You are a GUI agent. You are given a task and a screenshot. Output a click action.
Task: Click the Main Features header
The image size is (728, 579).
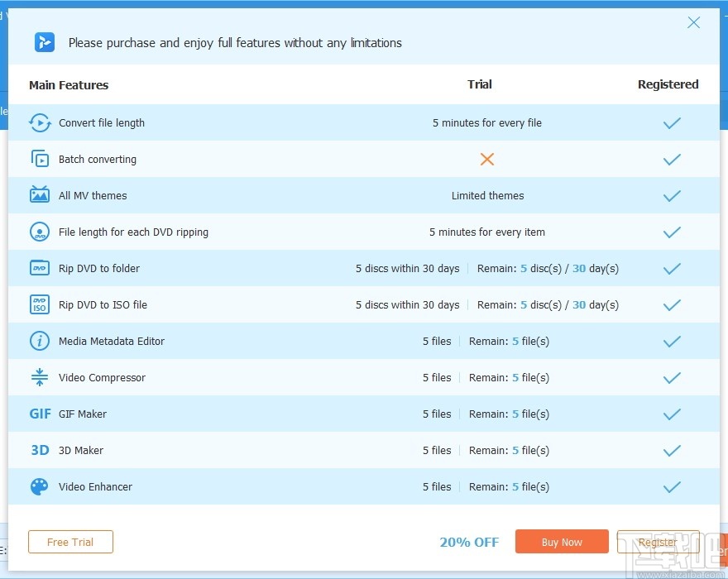69,84
